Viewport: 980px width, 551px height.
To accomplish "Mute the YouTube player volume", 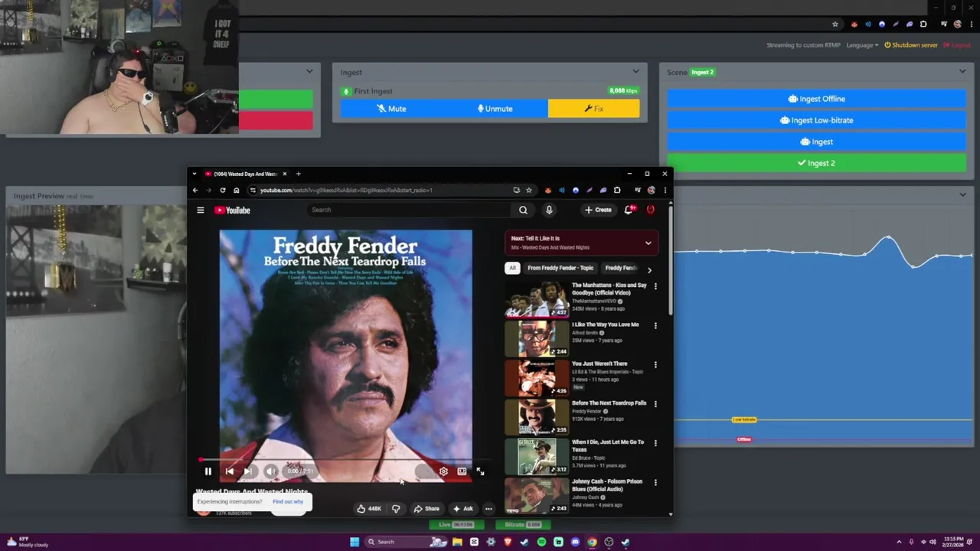I will (x=270, y=471).
